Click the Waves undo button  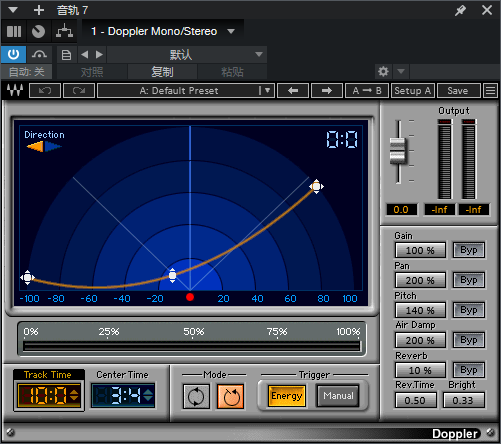tap(45, 90)
